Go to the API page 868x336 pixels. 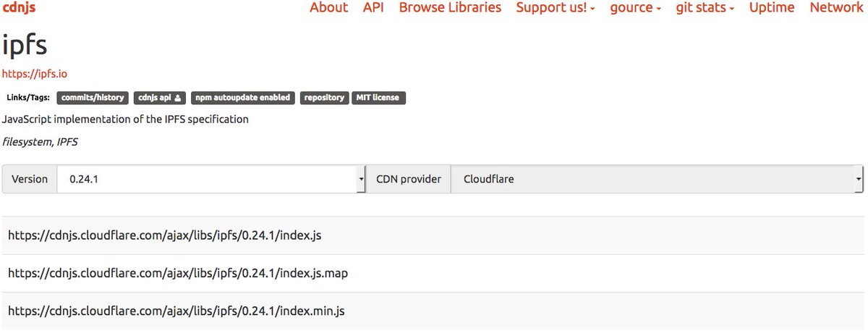373,7
